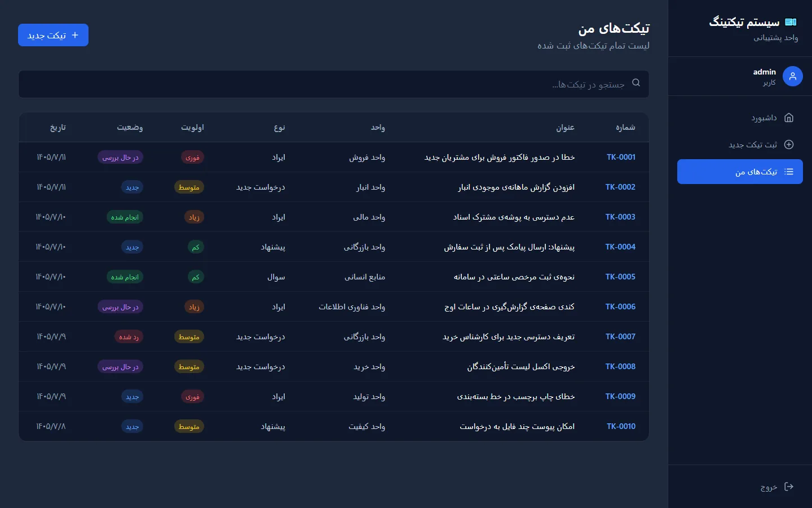Click the admin user avatar icon

coord(793,76)
